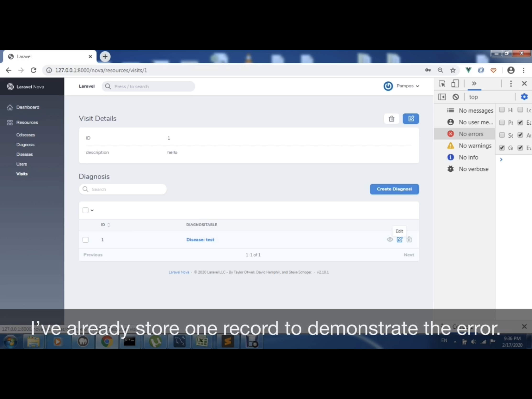532x399 pixels.
Task: Check the checkbox for Diagnosis row 1
Action: point(85,240)
